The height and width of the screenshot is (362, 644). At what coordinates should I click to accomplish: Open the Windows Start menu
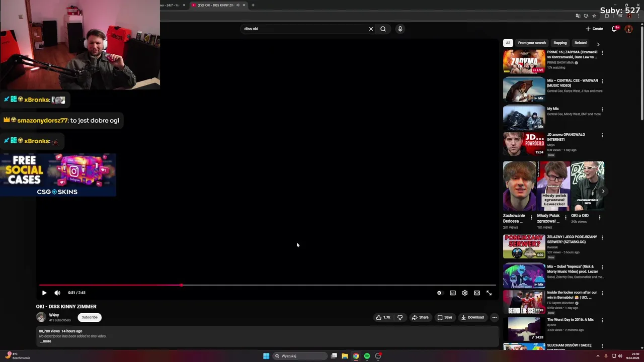266,356
